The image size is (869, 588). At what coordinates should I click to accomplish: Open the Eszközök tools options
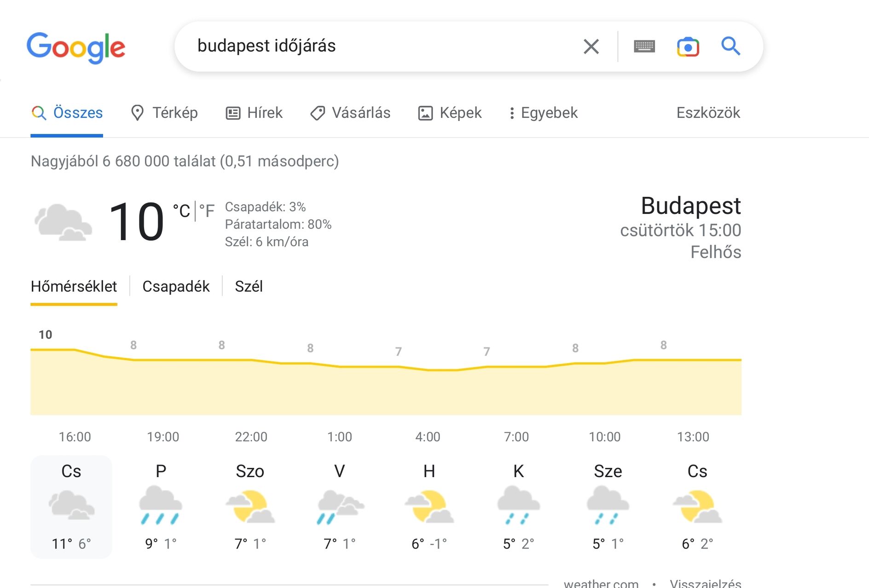pyautogui.click(x=708, y=113)
